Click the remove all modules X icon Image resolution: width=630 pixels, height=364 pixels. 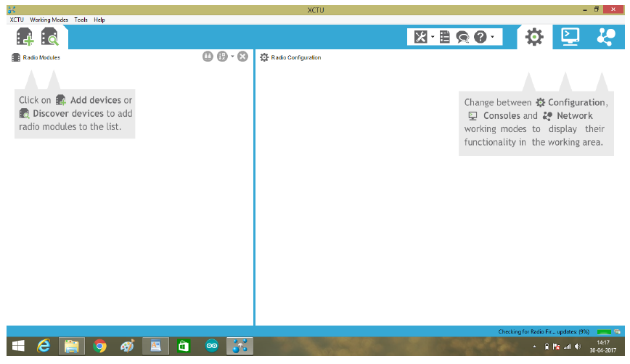click(x=242, y=57)
